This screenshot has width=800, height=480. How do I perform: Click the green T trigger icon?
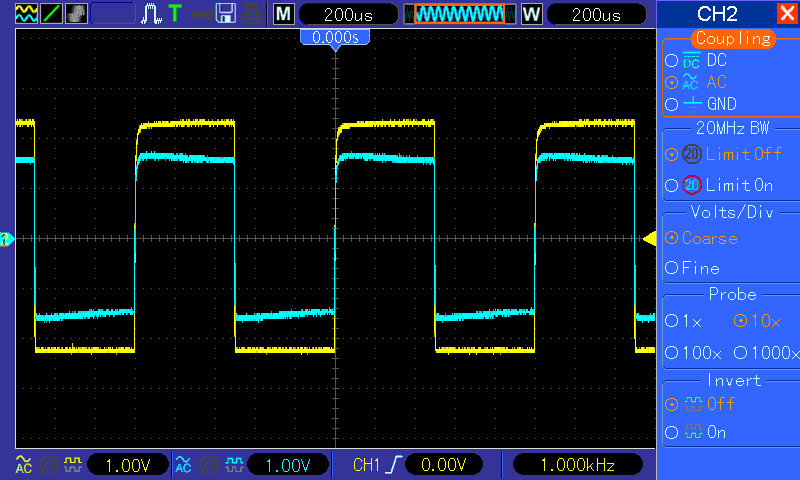coord(175,14)
